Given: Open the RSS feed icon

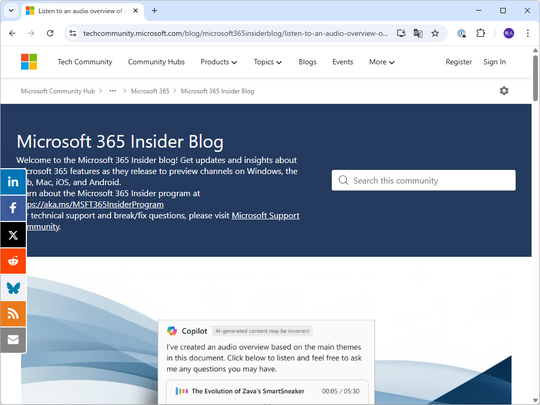Looking at the screenshot, I should [x=13, y=314].
